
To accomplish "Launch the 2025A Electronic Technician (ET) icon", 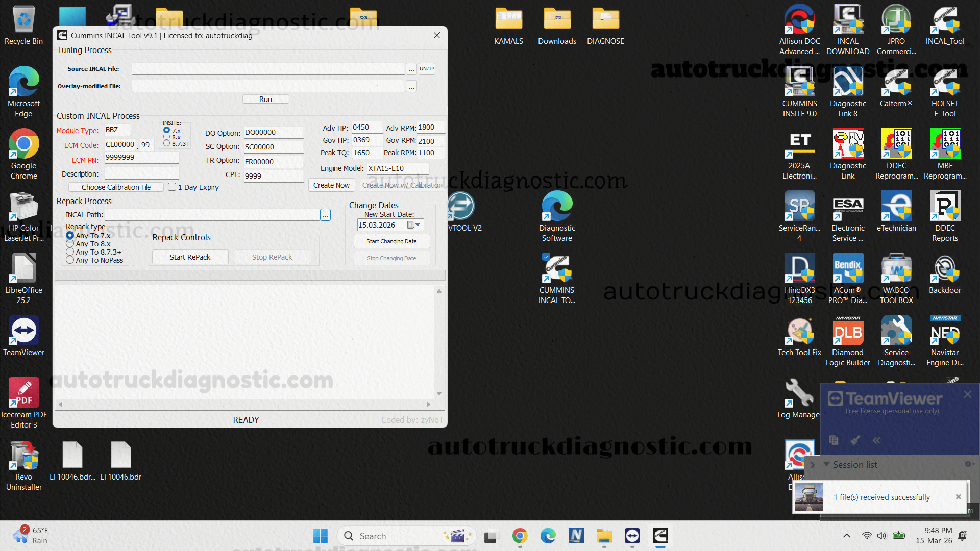I will coord(799,155).
